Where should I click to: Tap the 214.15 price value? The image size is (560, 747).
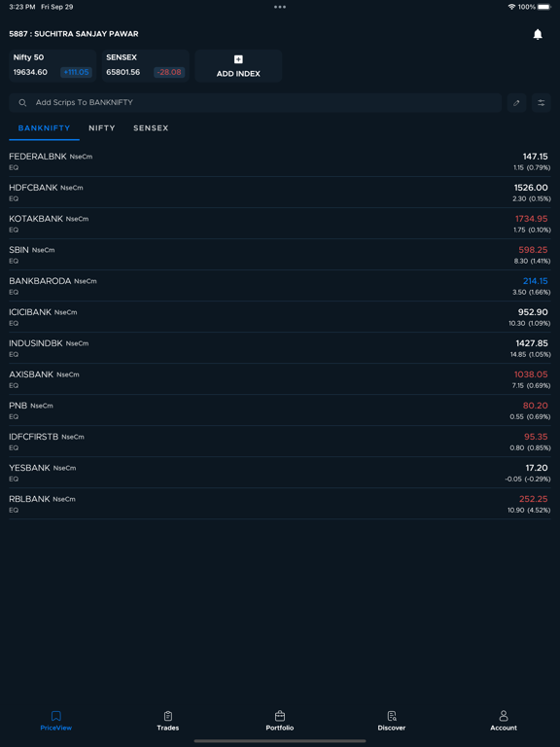(536, 281)
